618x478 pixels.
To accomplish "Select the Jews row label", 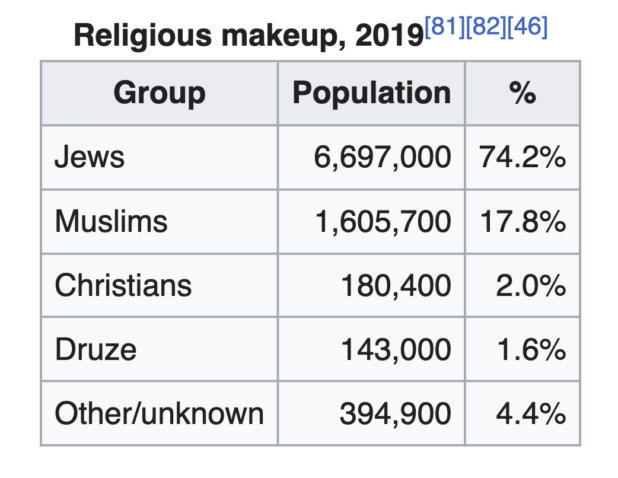I will [90, 158].
